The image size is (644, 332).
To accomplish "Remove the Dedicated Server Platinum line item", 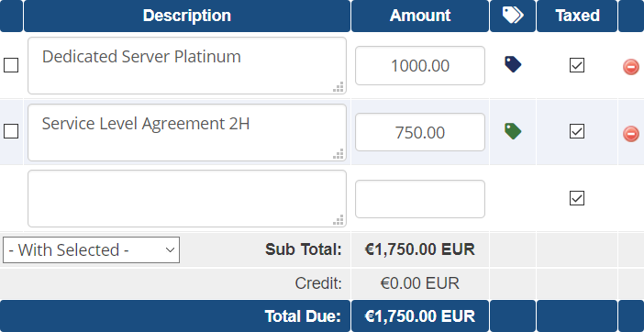I will point(631,66).
